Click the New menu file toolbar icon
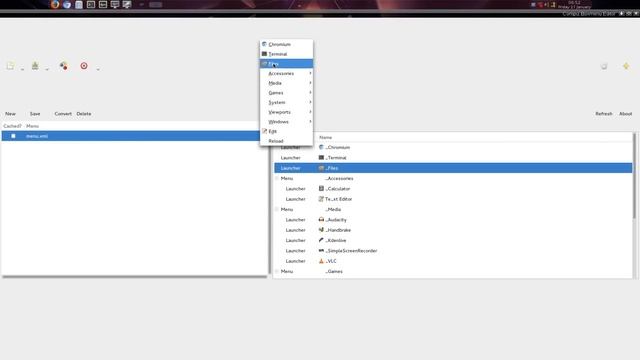 point(10,66)
